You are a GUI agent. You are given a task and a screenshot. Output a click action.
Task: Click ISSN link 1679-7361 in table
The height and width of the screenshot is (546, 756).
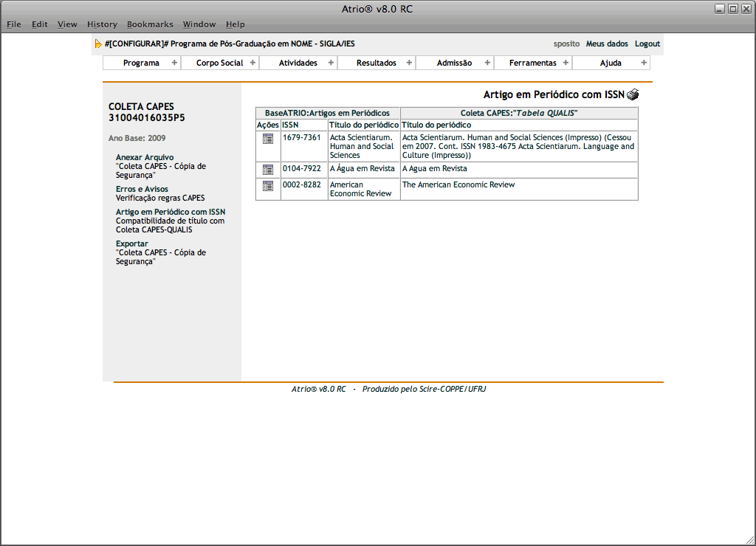pos(302,137)
